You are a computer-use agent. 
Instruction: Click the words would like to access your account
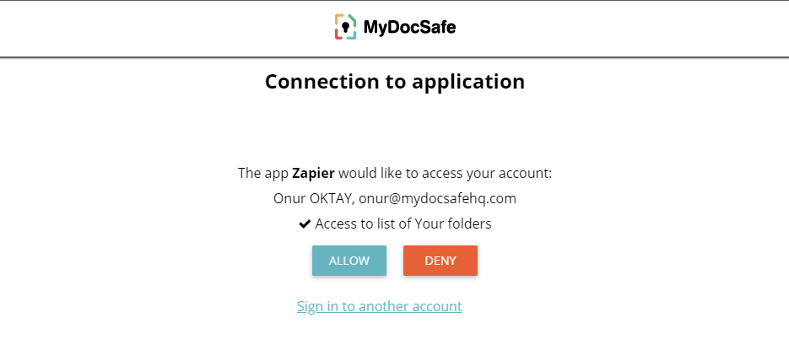pyautogui.click(x=445, y=174)
